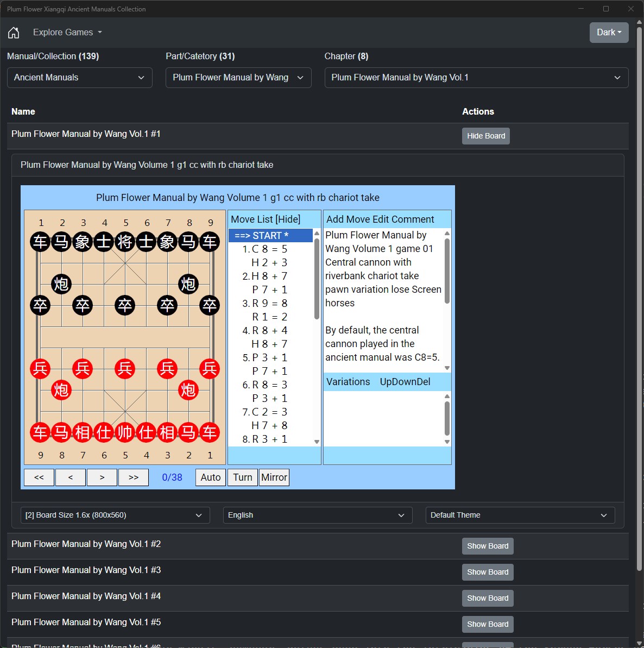Click red chariot on file 1

[210, 433]
